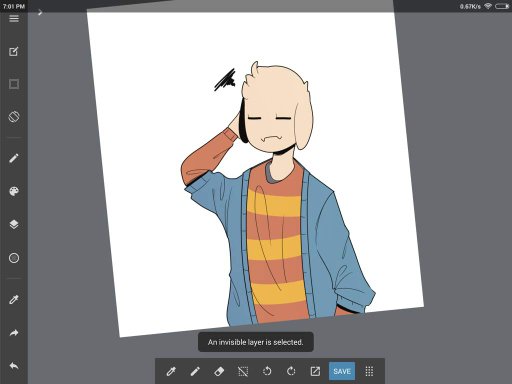The height and width of the screenshot is (384, 512).
Task: Open the hamburger main menu
Action: point(14,18)
